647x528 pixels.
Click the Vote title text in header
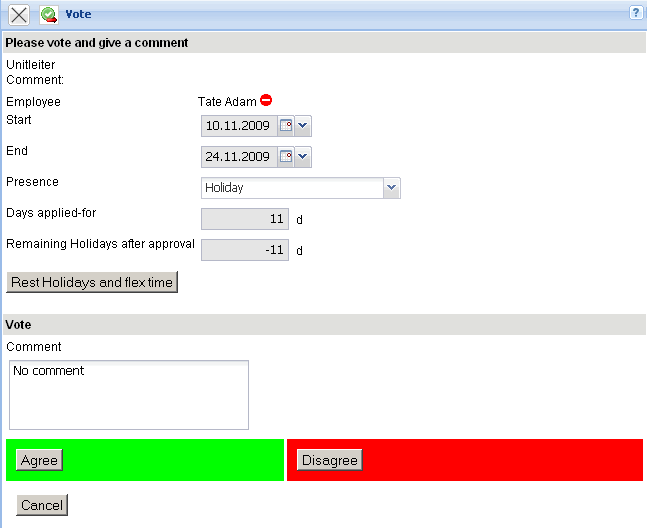pyautogui.click(x=78, y=15)
